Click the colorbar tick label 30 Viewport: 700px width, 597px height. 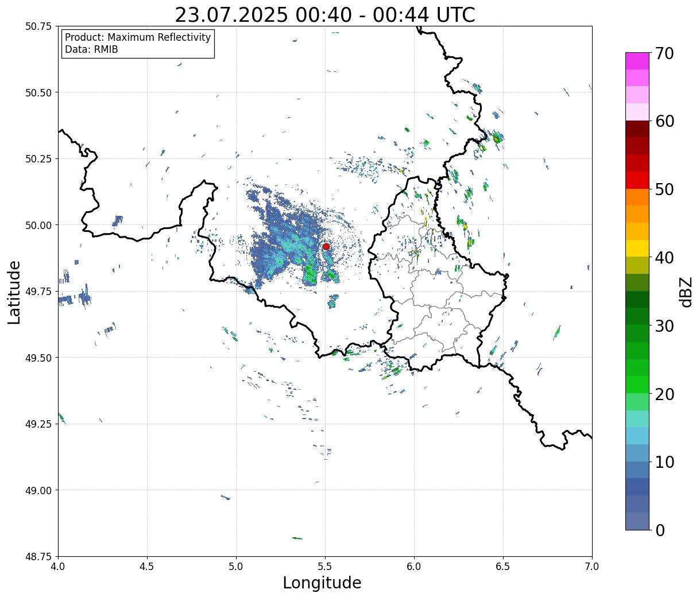664,325
